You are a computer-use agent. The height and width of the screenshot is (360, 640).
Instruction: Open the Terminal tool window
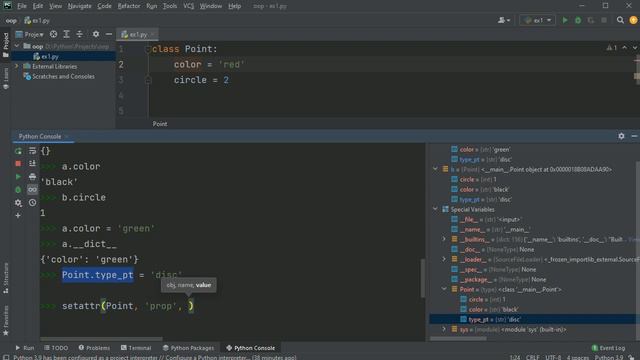(136, 348)
